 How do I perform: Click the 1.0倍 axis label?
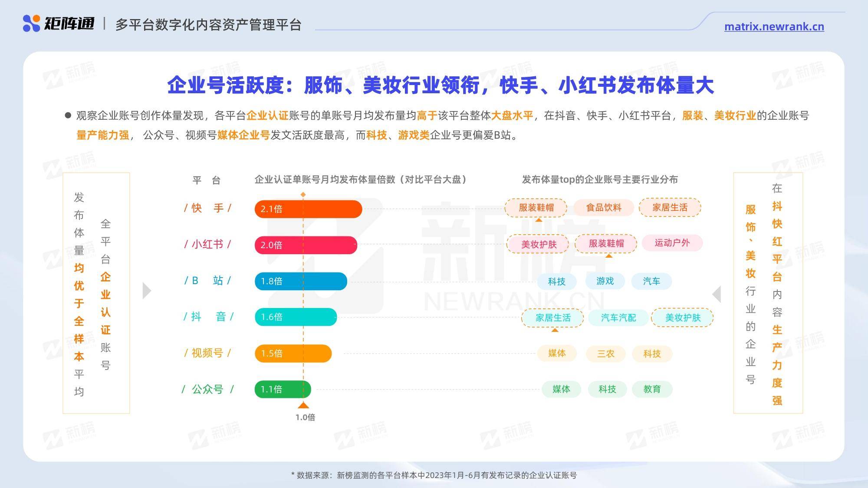305,417
